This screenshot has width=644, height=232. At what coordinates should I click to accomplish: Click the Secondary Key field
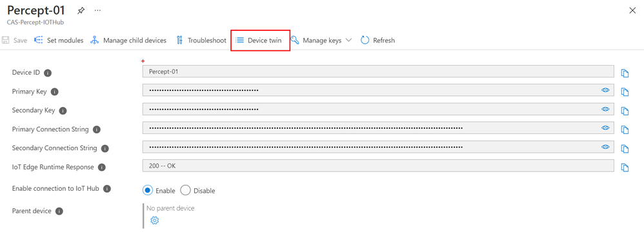[378, 109]
